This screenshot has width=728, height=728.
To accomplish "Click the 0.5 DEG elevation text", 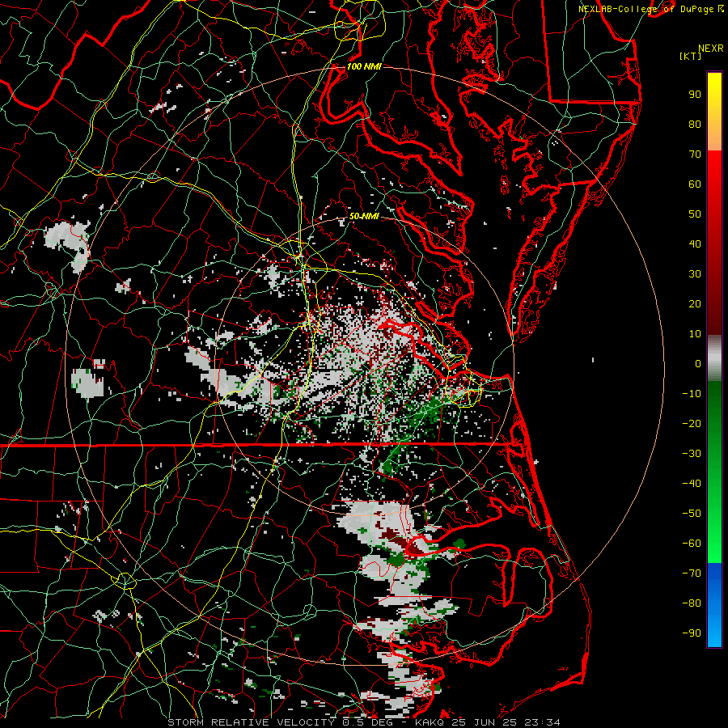I will click(x=367, y=722).
